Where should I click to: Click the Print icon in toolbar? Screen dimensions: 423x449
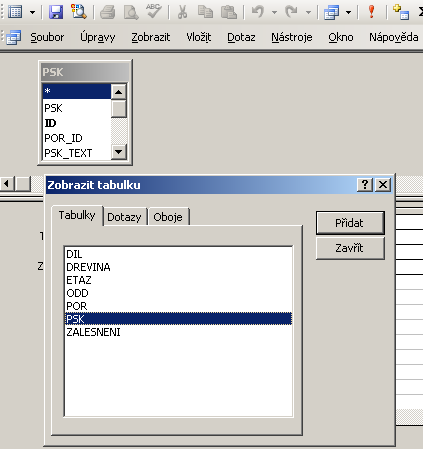108,12
